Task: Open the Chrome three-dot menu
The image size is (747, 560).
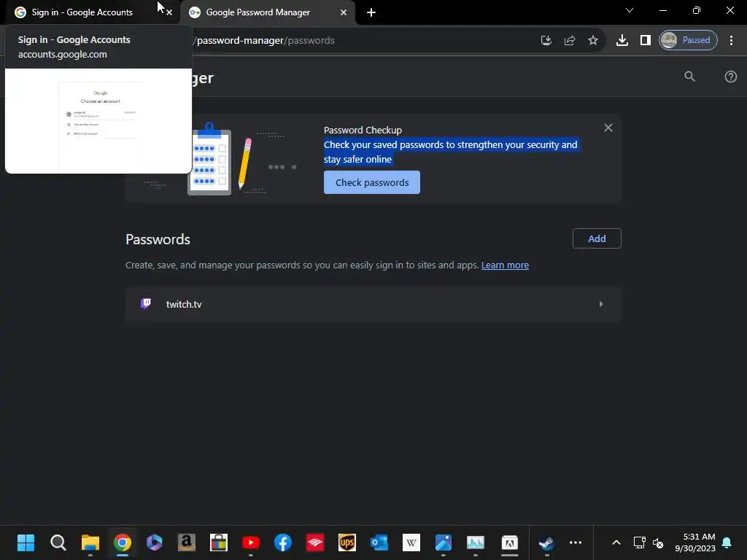Action: 731,41
